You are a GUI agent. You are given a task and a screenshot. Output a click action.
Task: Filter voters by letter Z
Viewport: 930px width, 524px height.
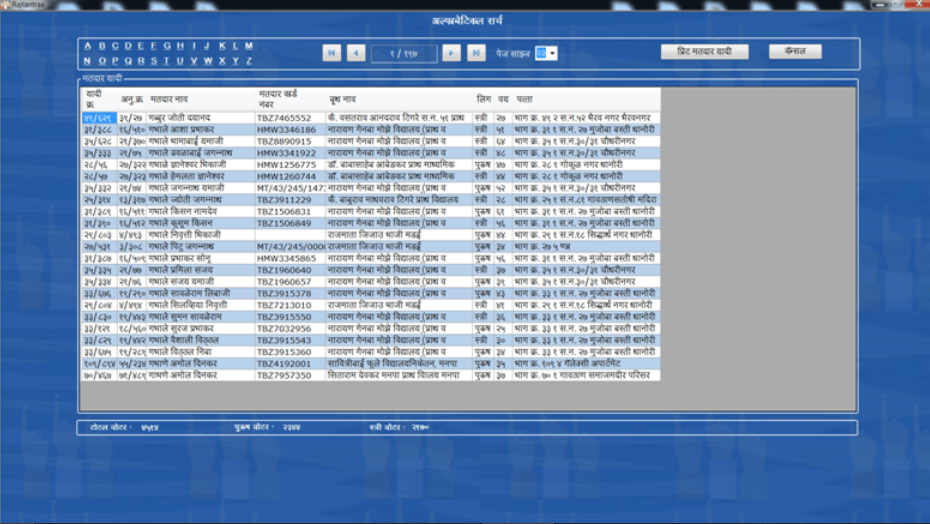tap(248, 61)
